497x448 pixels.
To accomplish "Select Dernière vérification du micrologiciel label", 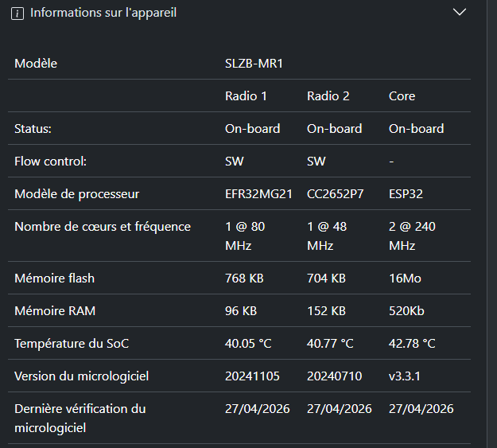I will 80,419.
